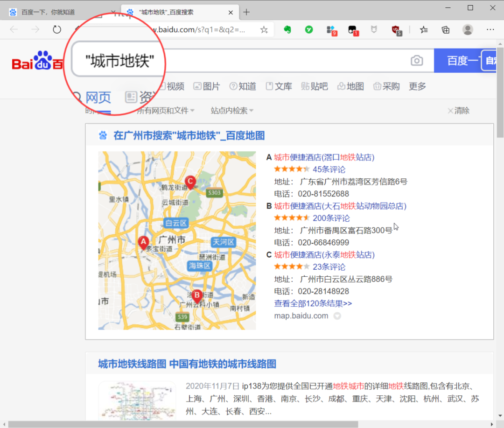
Task: Add page to favorites star in address bar
Action: 264,30
